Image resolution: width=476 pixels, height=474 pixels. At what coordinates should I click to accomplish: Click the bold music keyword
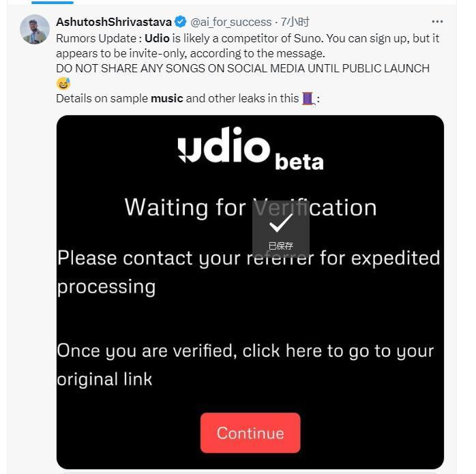pyautogui.click(x=167, y=98)
